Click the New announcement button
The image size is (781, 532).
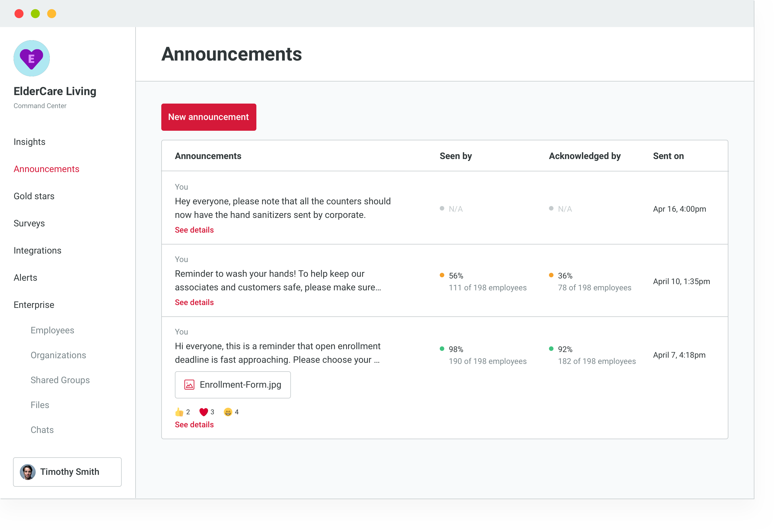coord(209,117)
